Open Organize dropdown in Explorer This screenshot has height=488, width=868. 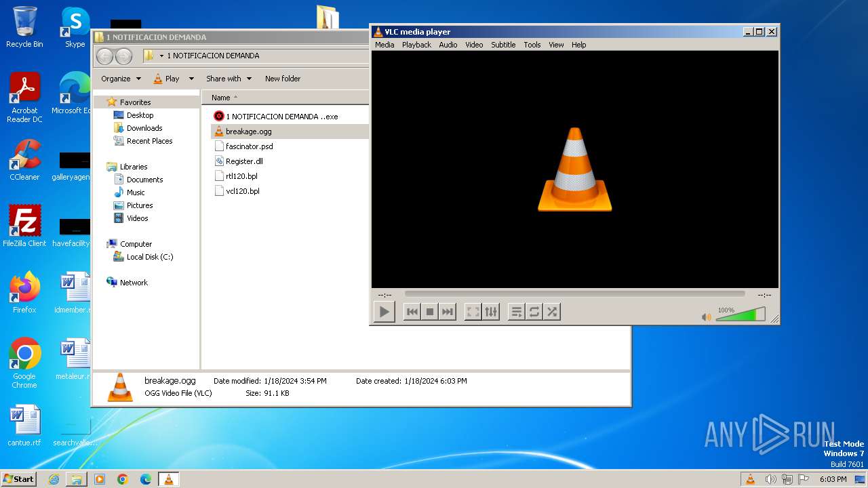121,79
